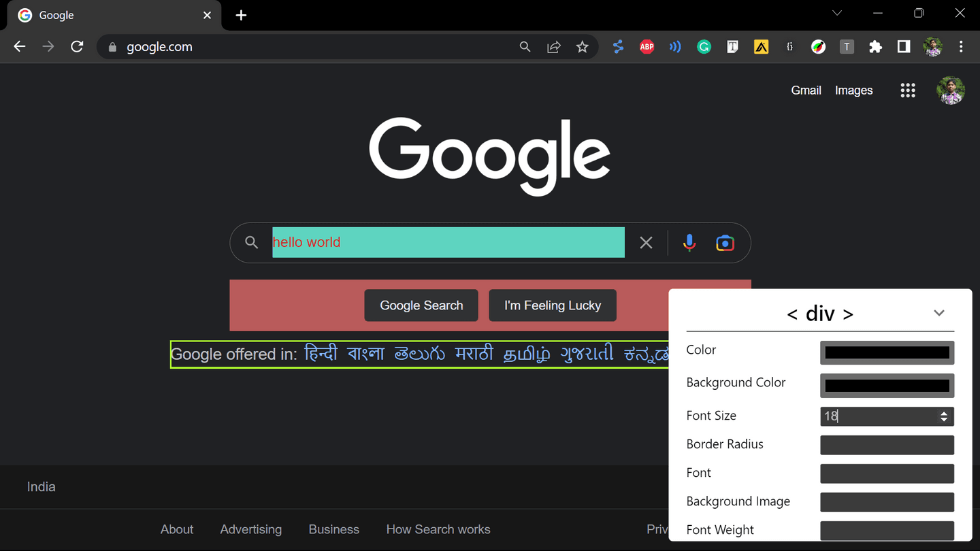
Task: Switch Google to Marathi (मराठी)
Action: tap(474, 354)
